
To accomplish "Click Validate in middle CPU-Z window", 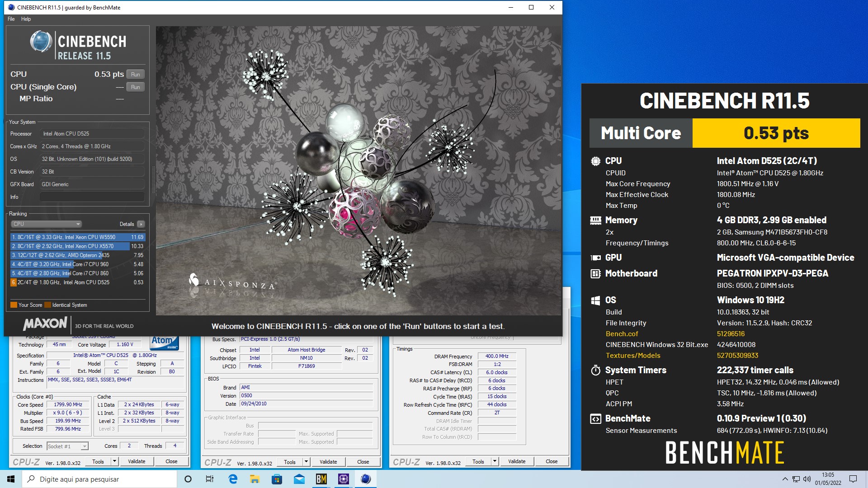I will click(328, 462).
